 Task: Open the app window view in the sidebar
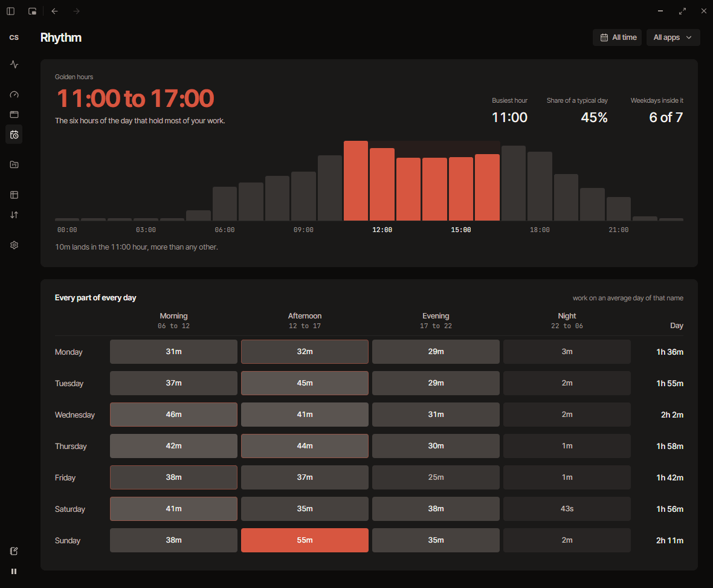(x=14, y=115)
